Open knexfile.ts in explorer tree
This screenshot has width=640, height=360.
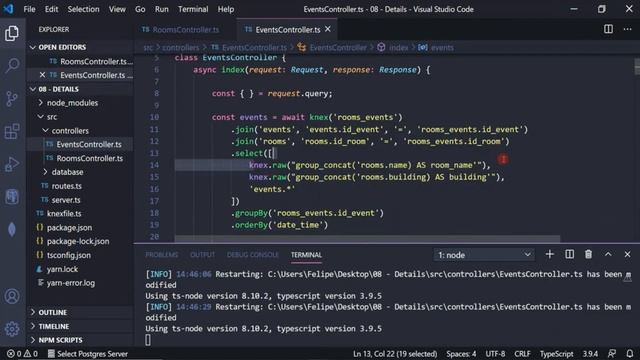tap(64, 213)
